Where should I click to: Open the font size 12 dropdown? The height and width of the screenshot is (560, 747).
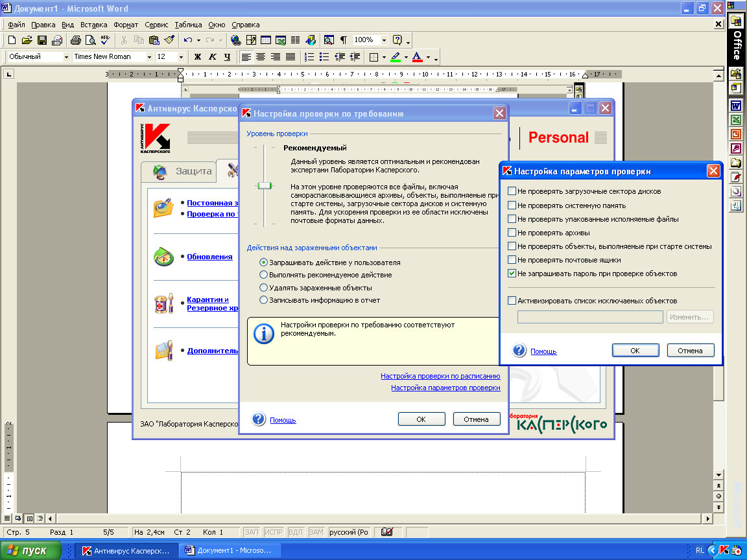coord(181,57)
